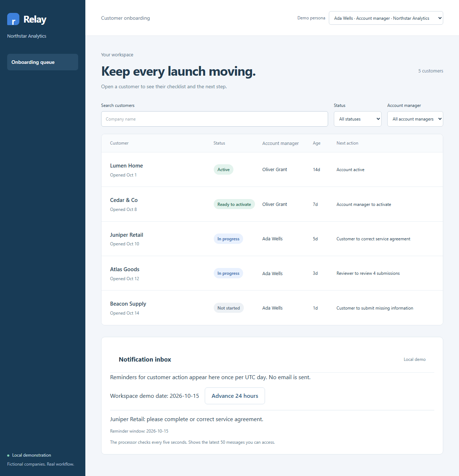The width and height of the screenshot is (459, 476).
Task: Click the Account manager column header
Action: [x=280, y=143]
